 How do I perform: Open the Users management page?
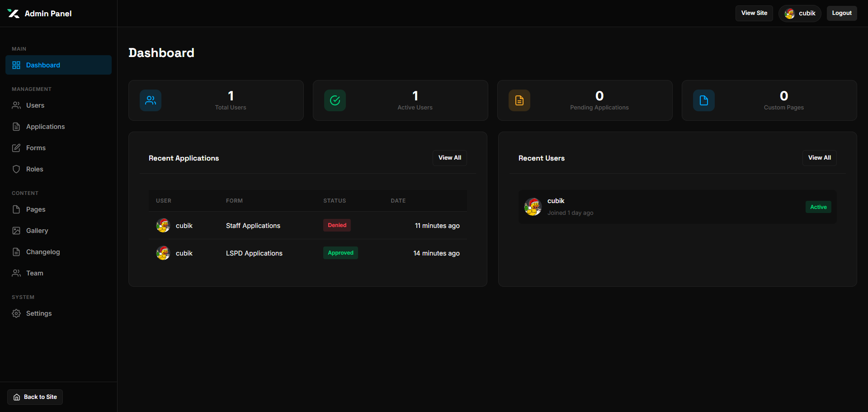(58, 105)
